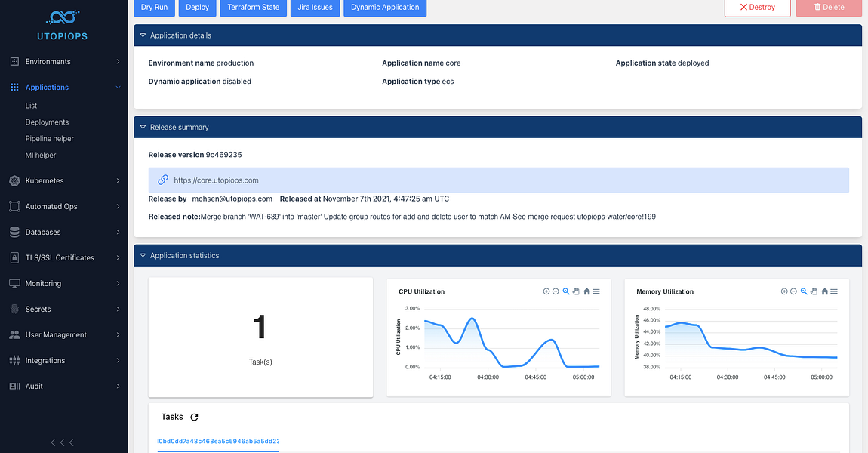868x453 pixels.
Task: Expand the Kubernetes menu chevron
Action: point(118,180)
